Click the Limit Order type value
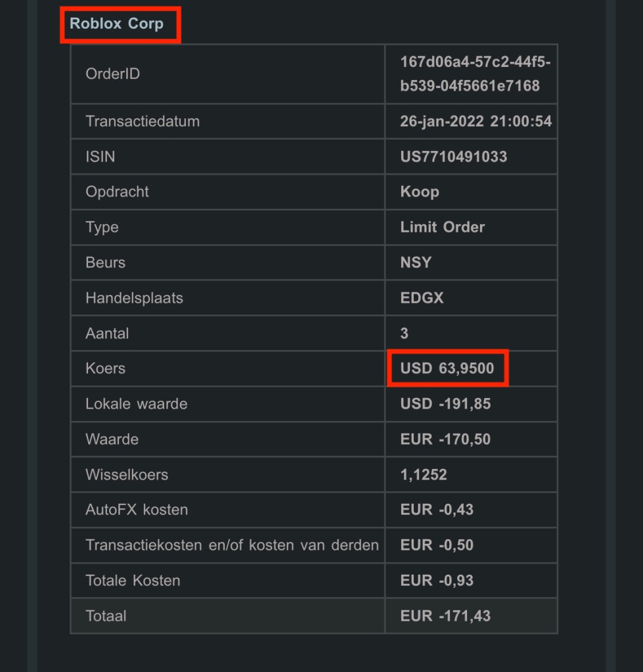The height and width of the screenshot is (672, 643). tap(442, 227)
